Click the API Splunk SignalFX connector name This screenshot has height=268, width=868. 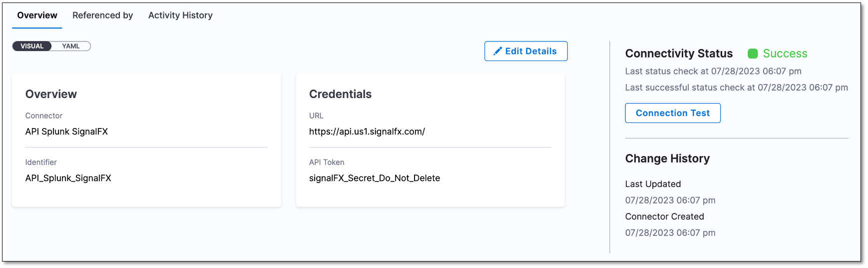[66, 131]
